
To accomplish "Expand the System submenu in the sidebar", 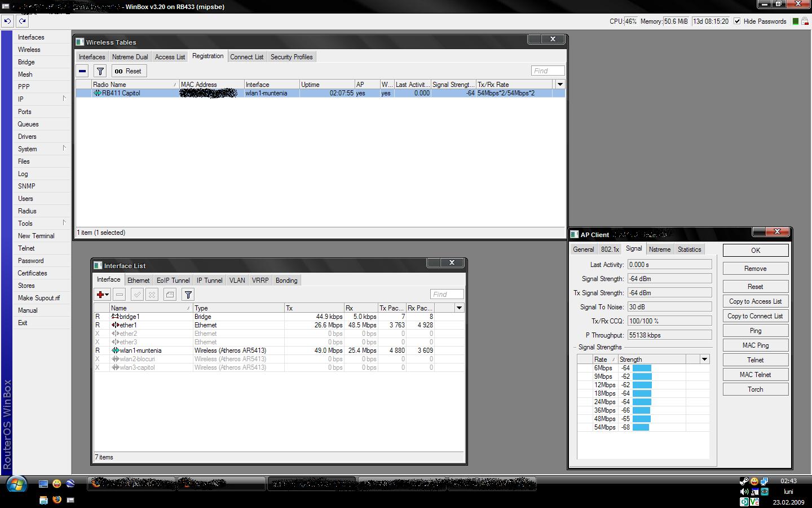I will (42, 149).
